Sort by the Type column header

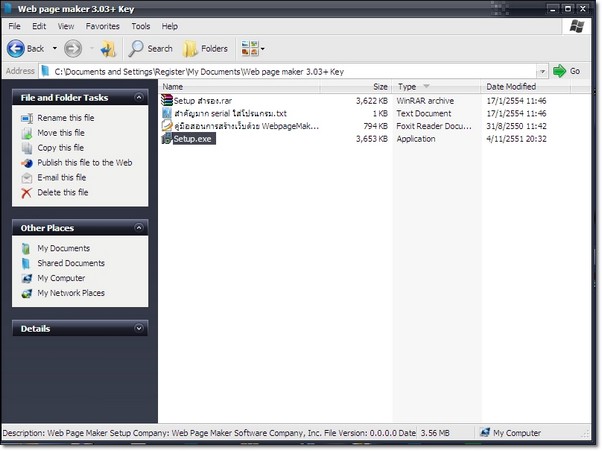(436, 87)
